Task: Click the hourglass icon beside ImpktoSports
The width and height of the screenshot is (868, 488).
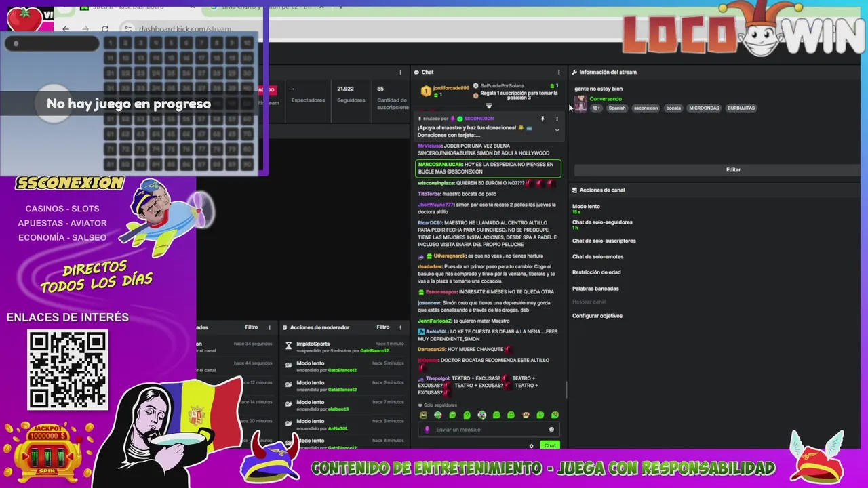Action: pyautogui.click(x=288, y=346)
